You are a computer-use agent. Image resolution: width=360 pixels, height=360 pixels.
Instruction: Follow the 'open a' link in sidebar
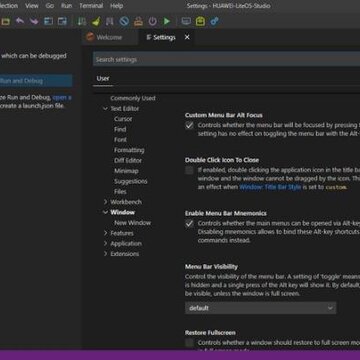pyautogui.click(x=62, y=98)
